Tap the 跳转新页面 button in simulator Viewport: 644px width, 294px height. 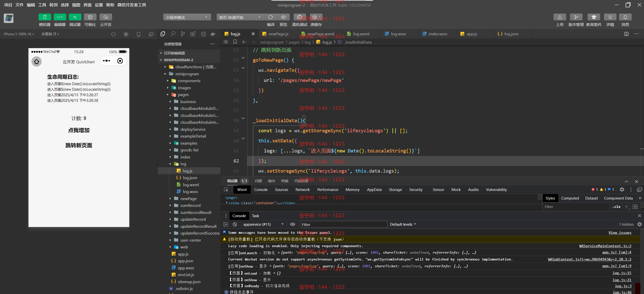79,145
